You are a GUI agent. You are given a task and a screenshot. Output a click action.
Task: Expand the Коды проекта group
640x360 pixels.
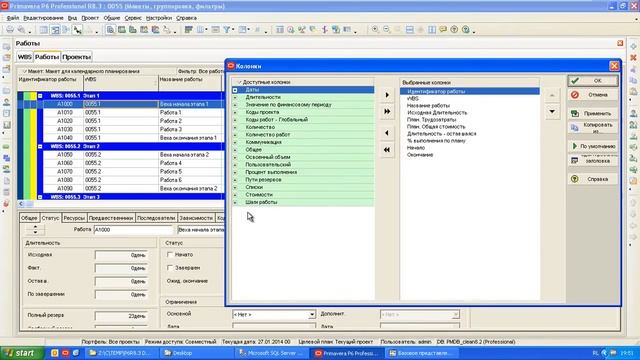[235, 112]
